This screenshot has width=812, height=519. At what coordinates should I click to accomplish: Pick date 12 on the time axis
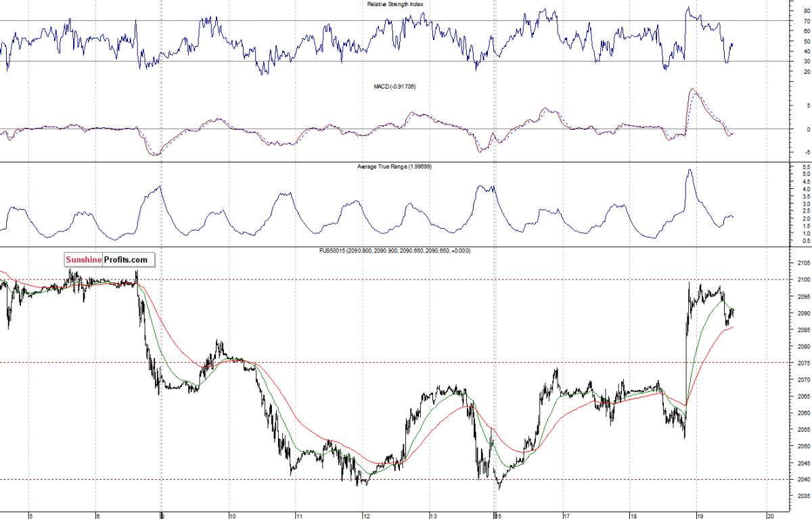[x=365, y=515]
